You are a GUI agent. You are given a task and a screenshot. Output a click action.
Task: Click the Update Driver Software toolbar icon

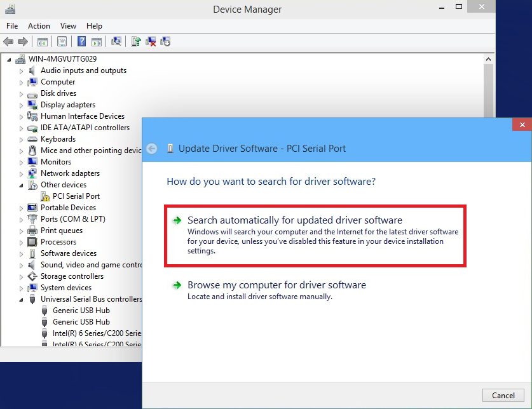click(x=136, y=41)
